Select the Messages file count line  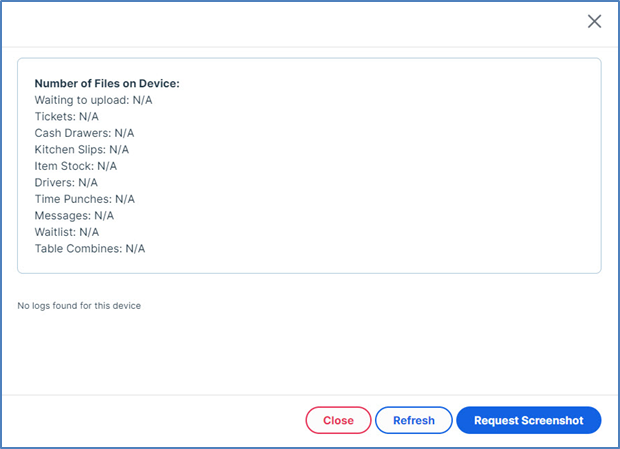coord(74,215)
